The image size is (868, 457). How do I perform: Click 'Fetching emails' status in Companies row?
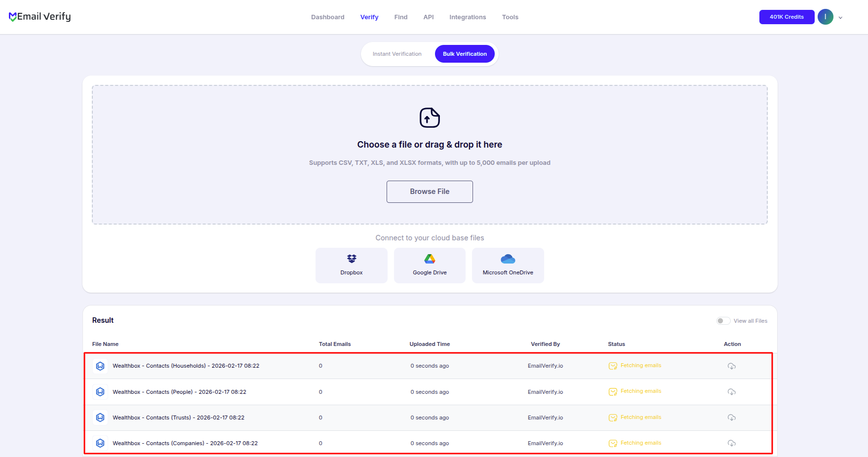[641, 443]
